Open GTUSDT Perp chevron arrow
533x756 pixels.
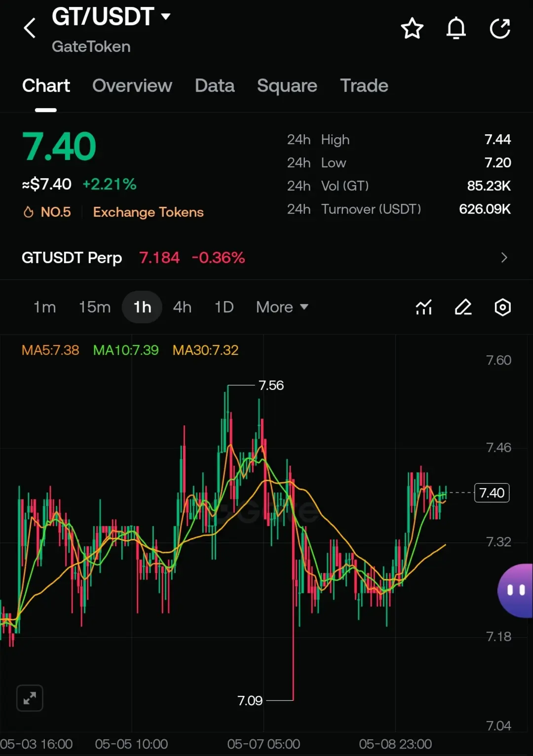pyautogui.click(x=504, y=258)
